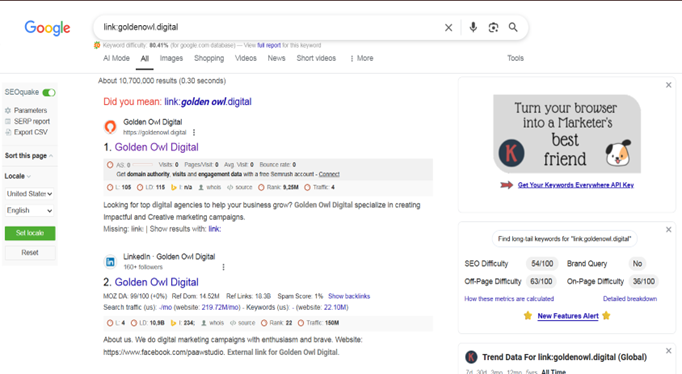Click the Google logo
Screen dimensions: 682x374
point(47,28)
